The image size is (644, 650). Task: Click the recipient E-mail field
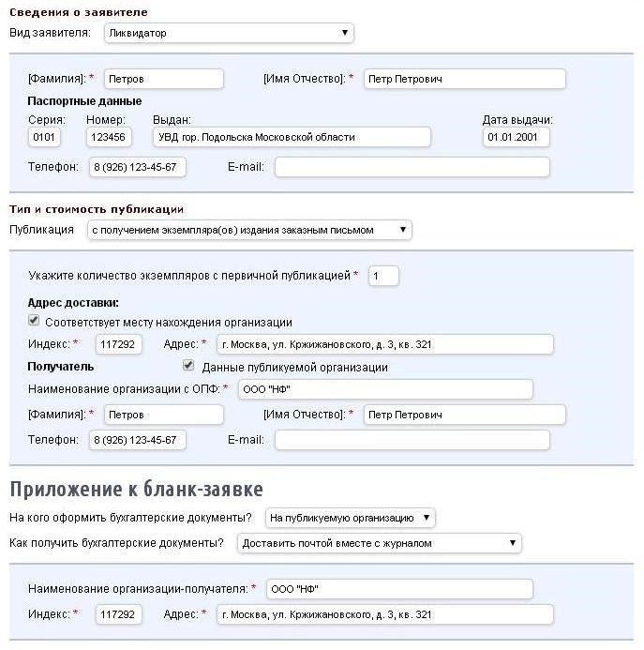click(412, 440)
